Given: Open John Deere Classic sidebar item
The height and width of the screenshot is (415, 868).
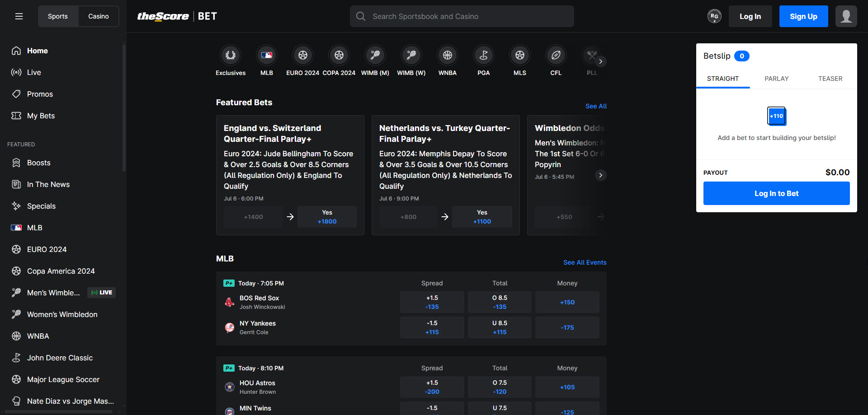Looking at the screenshot, I should coord(61,358).
